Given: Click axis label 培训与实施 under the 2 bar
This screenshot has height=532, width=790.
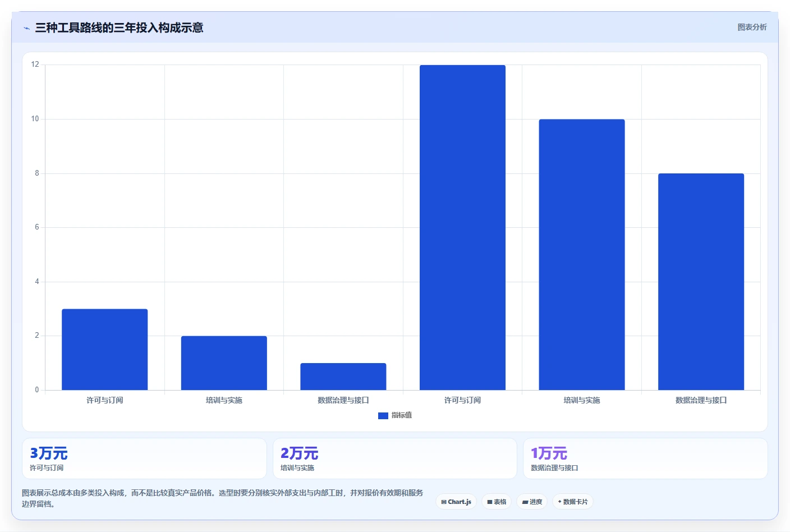Looking at the screenshot, I should [x=224, y=400].
